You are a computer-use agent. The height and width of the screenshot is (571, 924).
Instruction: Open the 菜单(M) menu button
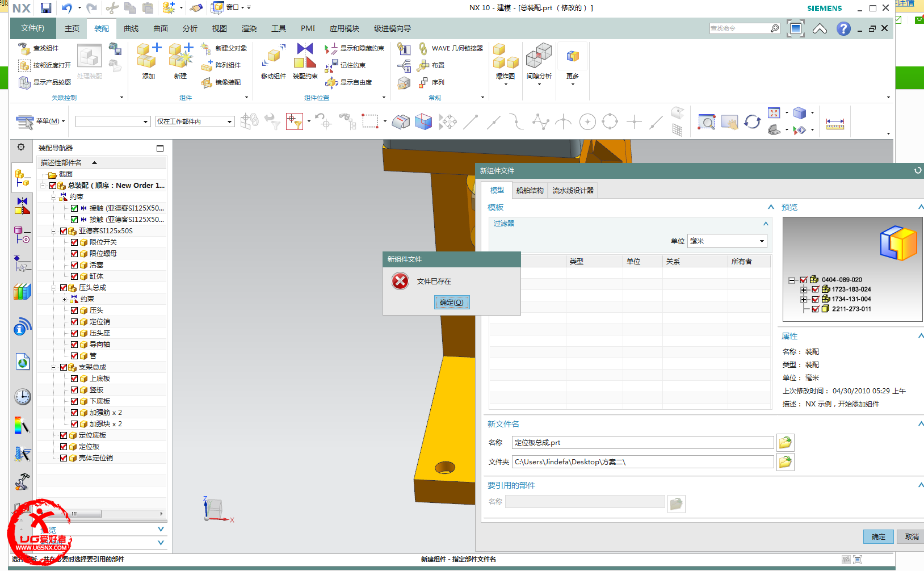coord(41,121)
